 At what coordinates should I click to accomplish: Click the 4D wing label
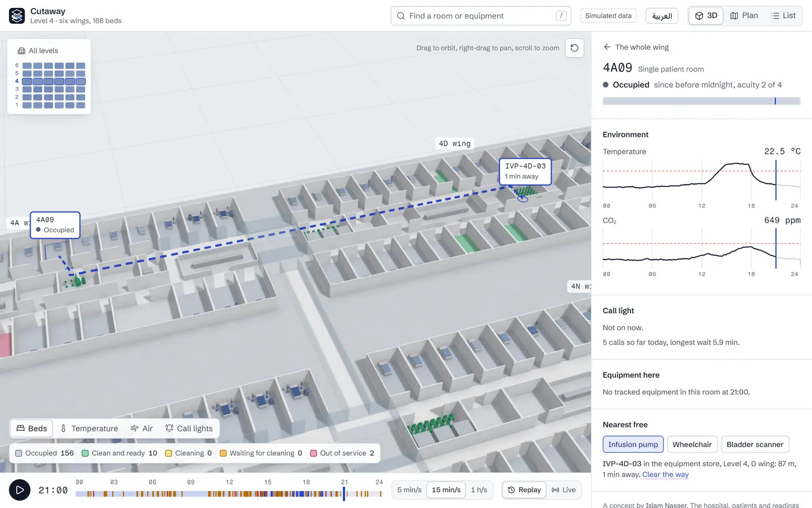[455, 143]
